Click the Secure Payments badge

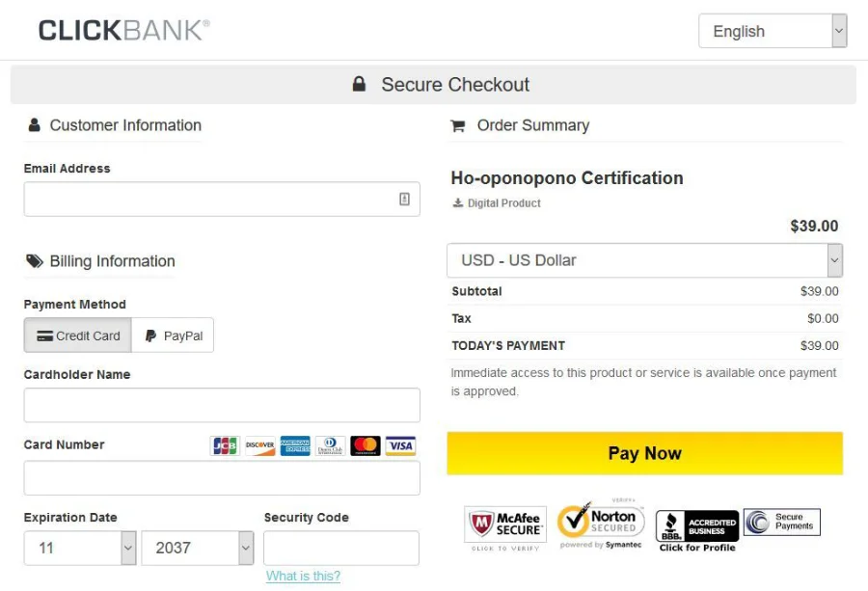pos(780,521)
